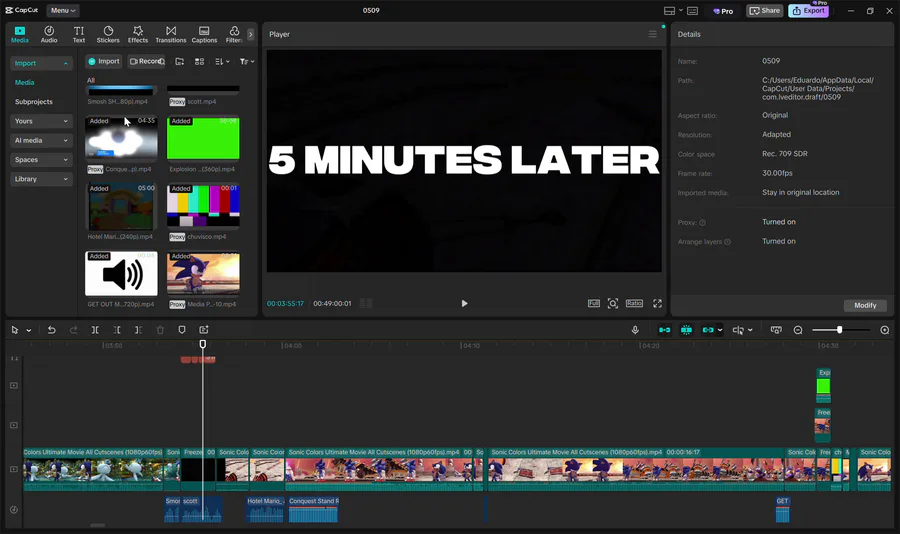Toggle the top video track header icon

[x=14, y=385]
